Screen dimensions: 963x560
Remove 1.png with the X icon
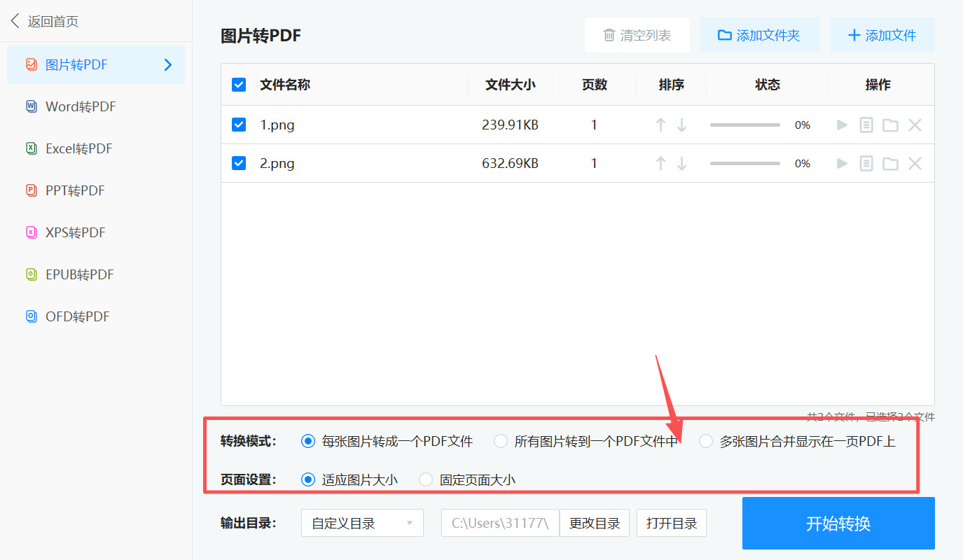click(915, 125)
